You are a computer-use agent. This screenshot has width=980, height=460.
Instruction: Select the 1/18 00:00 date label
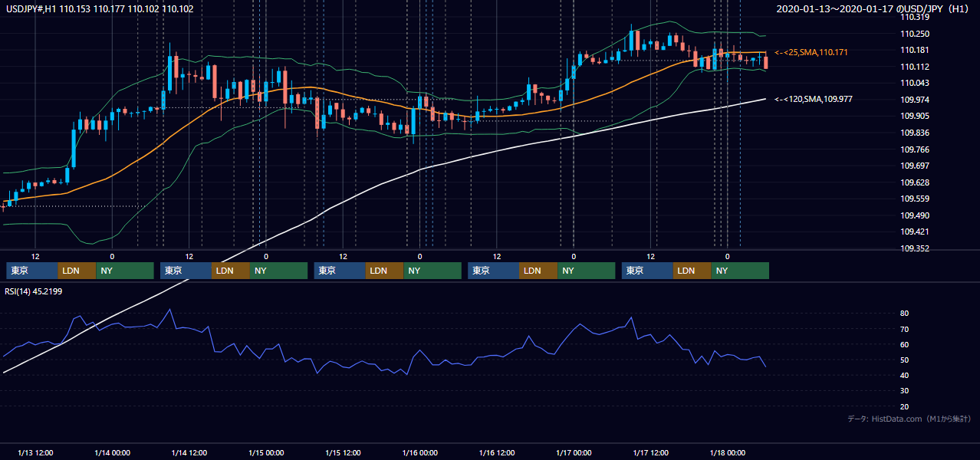click(x=728, y=453)
